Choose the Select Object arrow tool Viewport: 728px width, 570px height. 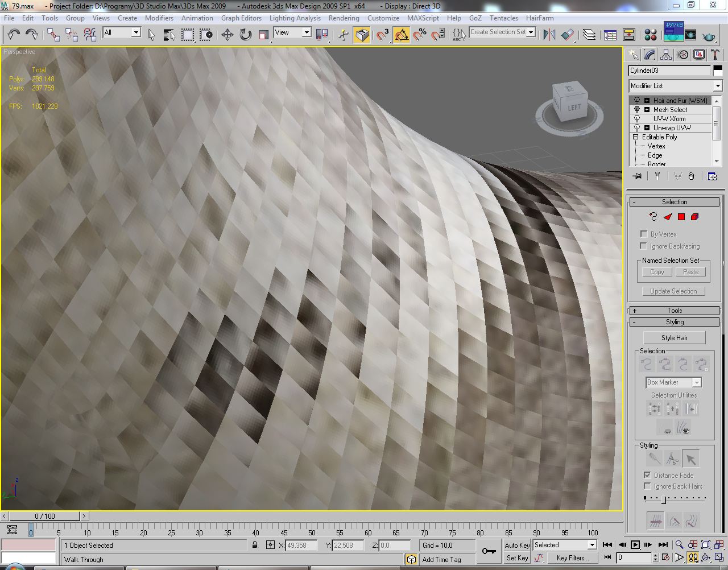click(x=151, y=35)
